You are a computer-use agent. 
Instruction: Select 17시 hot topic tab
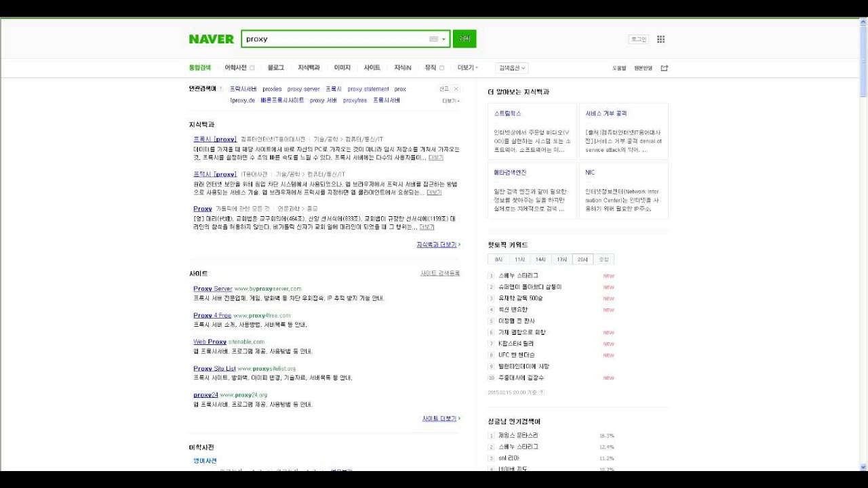561,260
